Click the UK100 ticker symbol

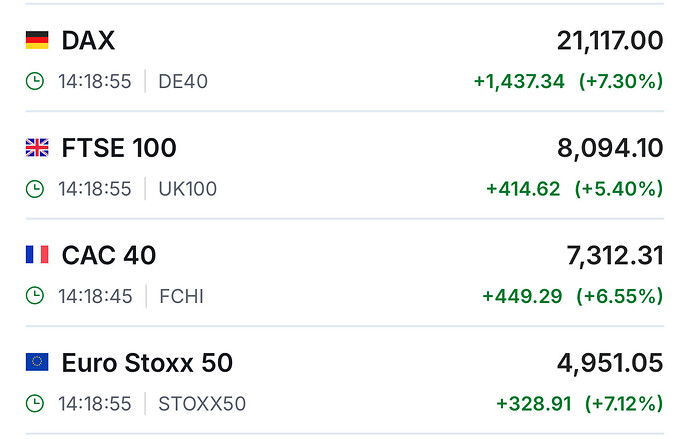click(x=188, y=189)
